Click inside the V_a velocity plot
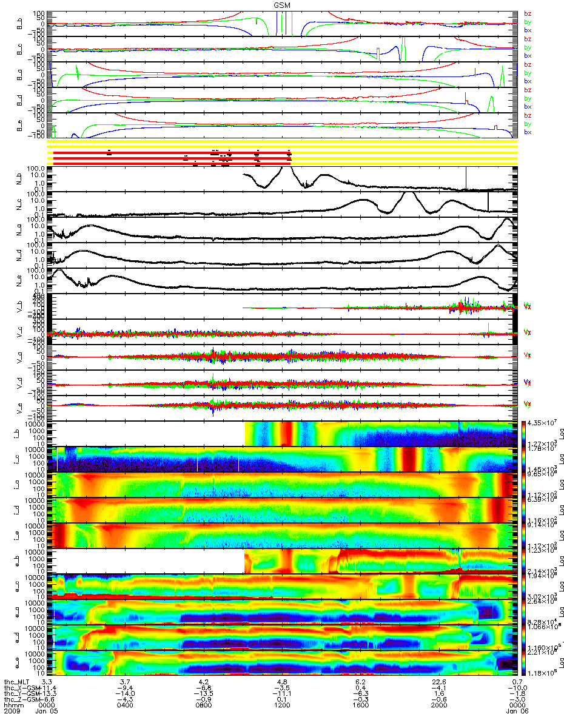Image resolution: width=564 pixels, height=728 pixels. (x=283, y=357)
